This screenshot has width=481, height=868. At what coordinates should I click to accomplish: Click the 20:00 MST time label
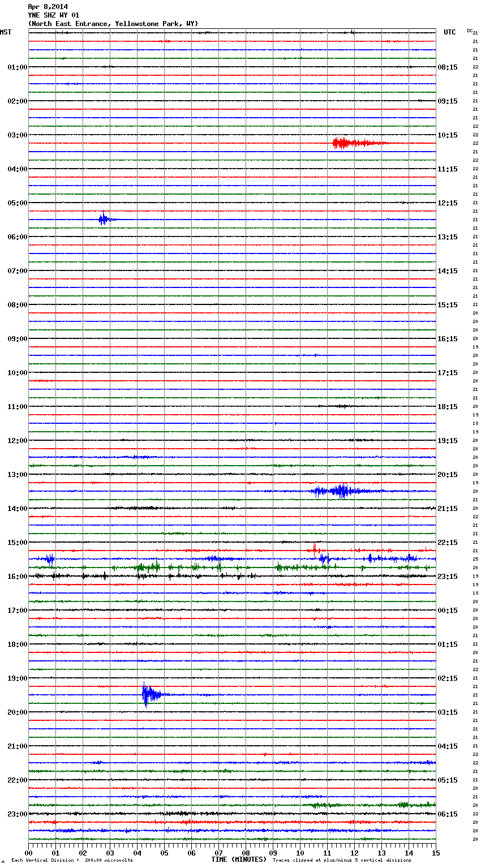click(18, 712)
